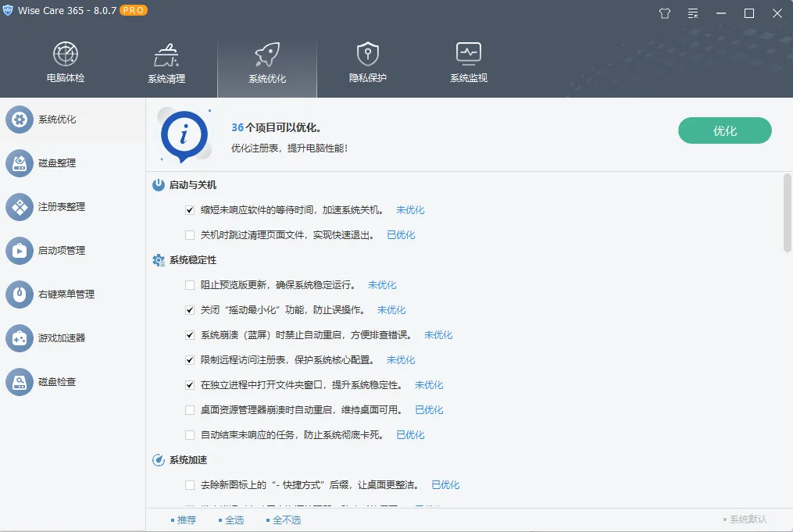
Task: Uncheck 限制远程访问注册表 option
Action: click(190, 360)
